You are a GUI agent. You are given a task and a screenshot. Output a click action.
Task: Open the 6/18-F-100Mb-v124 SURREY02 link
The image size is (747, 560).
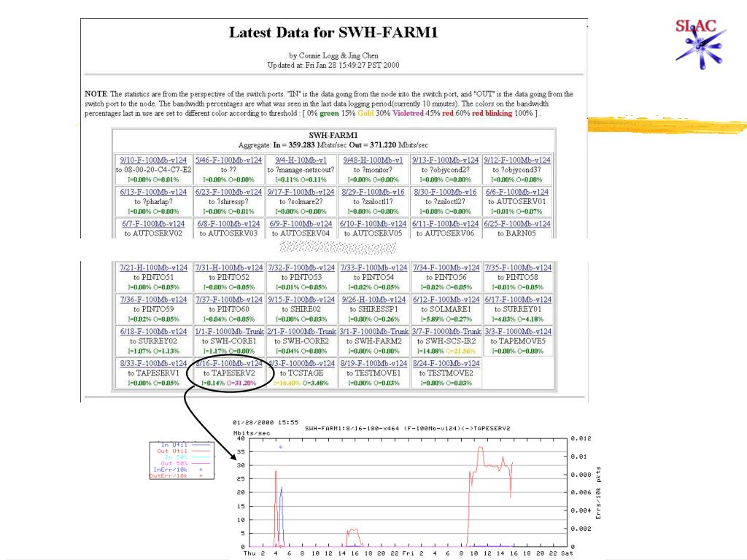coord(153,332)
